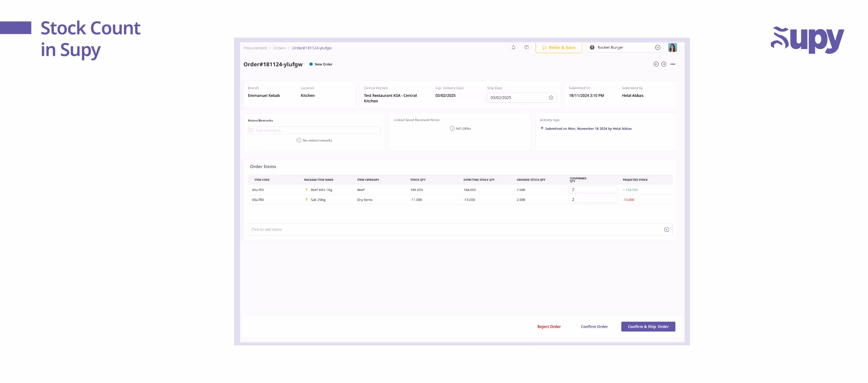Open the Rocket Burger restaurant dropdown
Screen dimensions: 868x383
point(657,47)
